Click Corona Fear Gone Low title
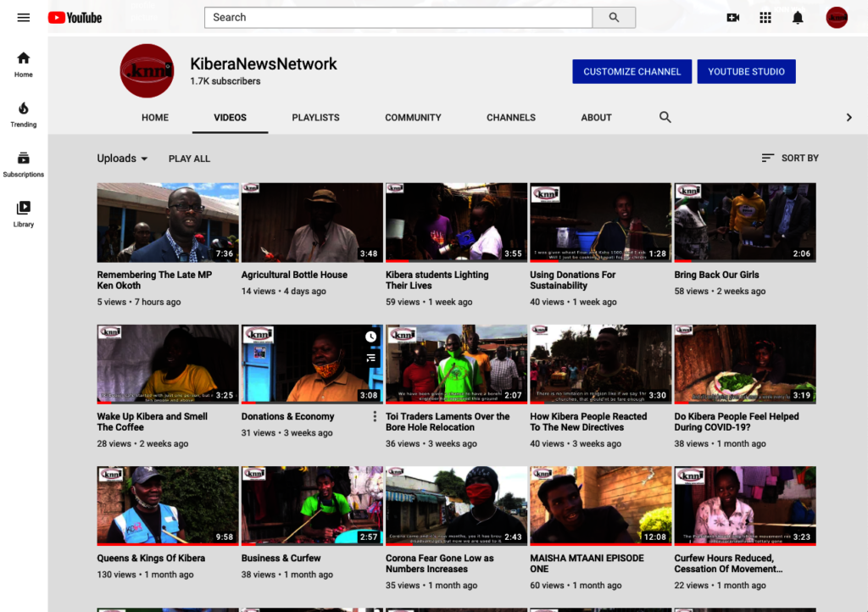The height and width of the screenshot is (612, 868). tap(440, 564)
